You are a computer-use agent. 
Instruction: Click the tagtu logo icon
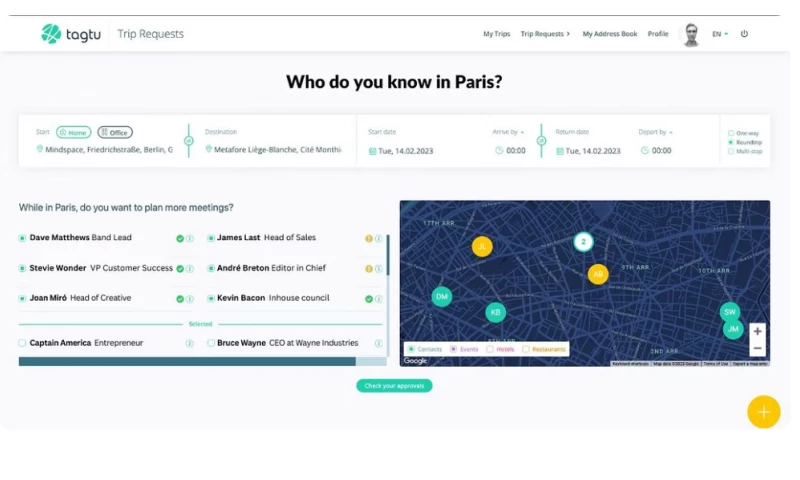pos(51,34)
